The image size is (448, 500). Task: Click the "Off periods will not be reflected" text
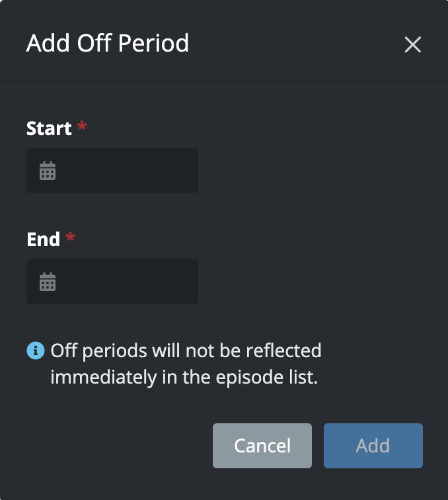186,350
